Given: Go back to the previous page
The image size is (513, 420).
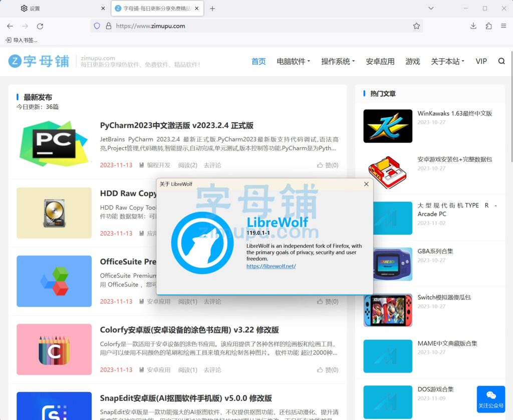Looking at the screenshot, I should click(x=10, y=26).
